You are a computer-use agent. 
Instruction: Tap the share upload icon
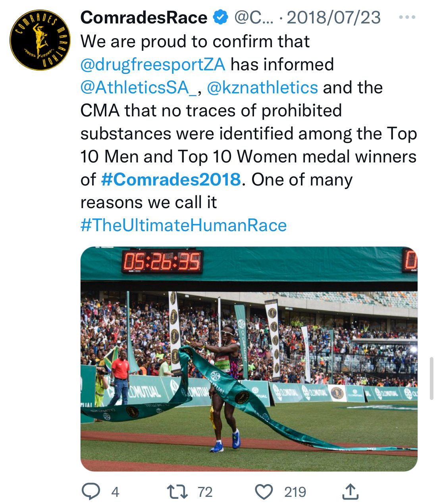pyautogui.click(x=350, y=491)
